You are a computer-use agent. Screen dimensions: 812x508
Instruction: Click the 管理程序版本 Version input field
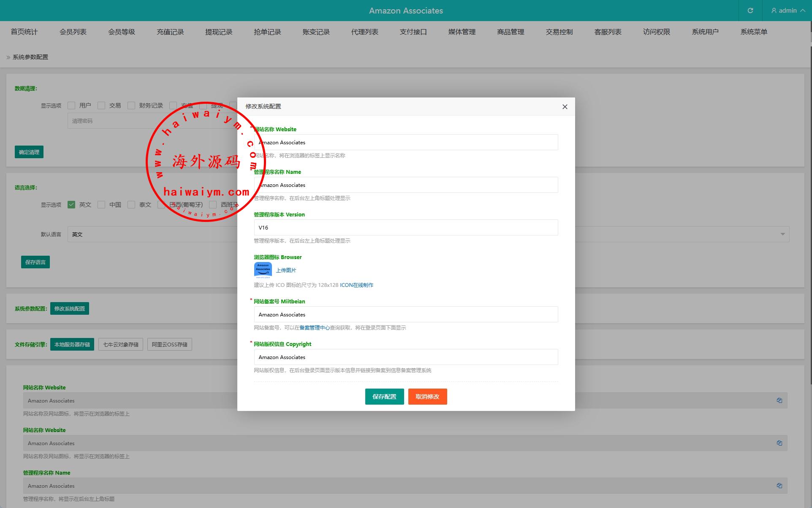point(405,227)
